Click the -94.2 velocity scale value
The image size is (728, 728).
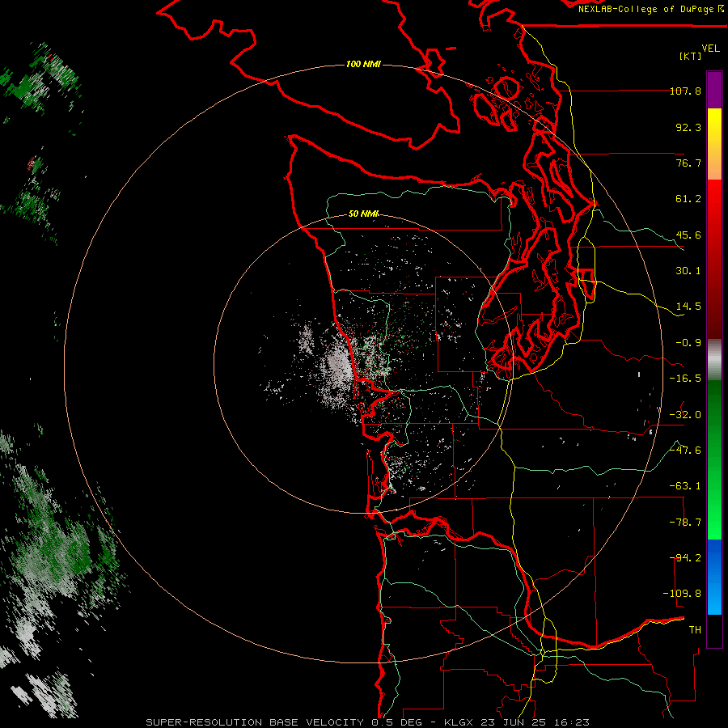(x=687, y=558)
